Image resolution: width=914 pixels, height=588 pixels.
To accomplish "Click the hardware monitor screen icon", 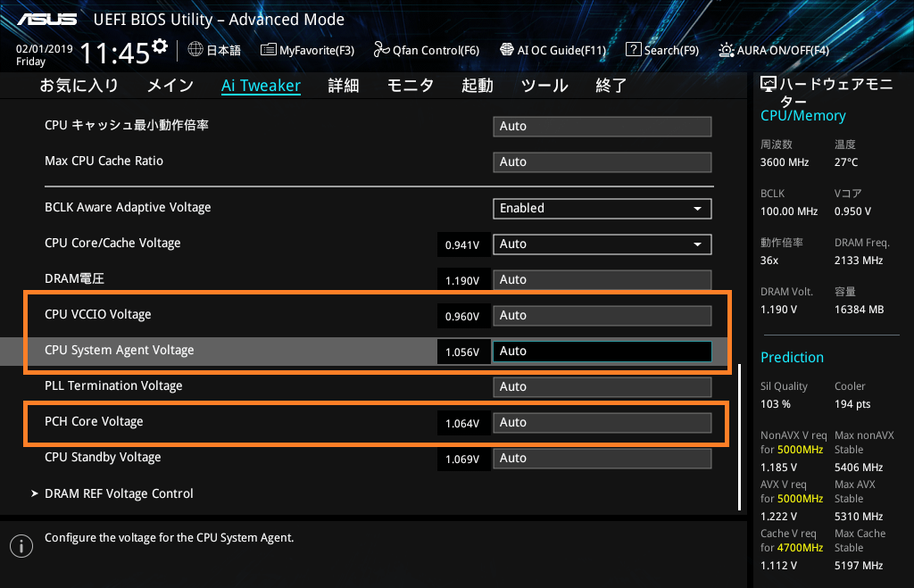I will (769, 85).
